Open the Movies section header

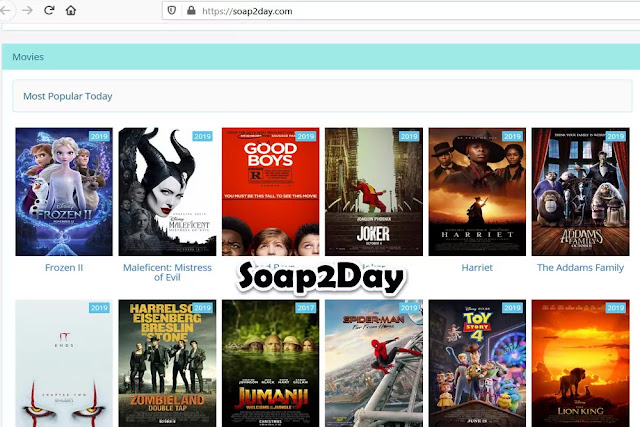321,57
